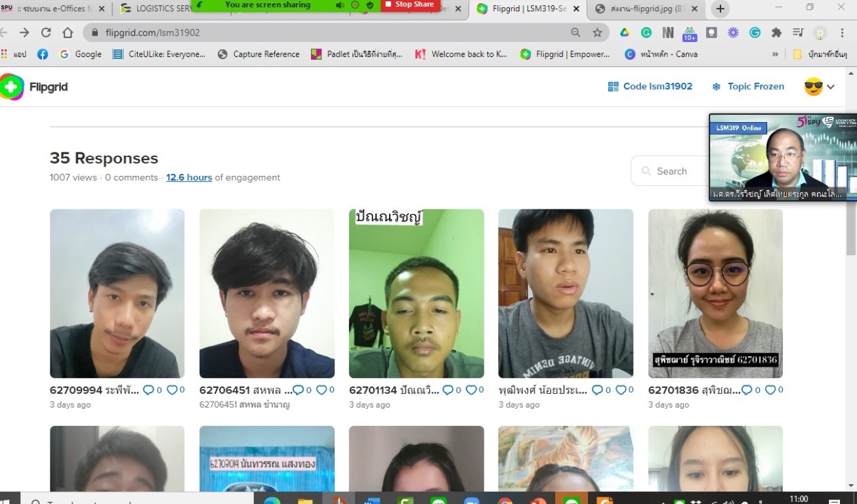Click comment icon on 62706451 response
Image resolution: width=857 pixels, height=504 pixels.
pos(298,390)
